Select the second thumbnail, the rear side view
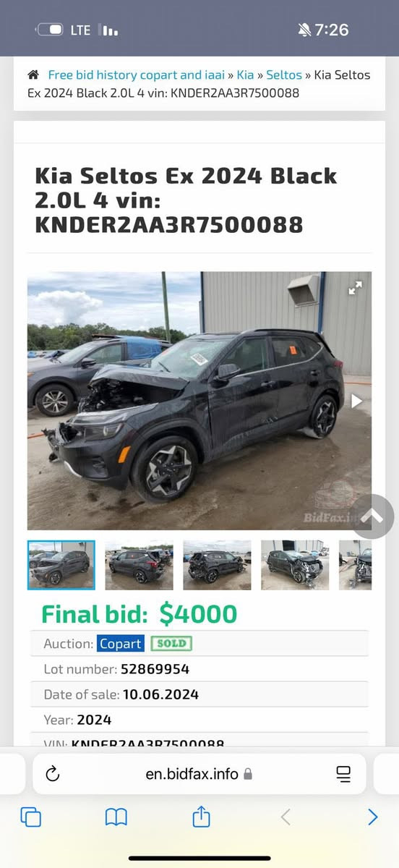Image resolution: width=399 pixels, height=868 pixels. pyautogui.click(x=139, y=565)
